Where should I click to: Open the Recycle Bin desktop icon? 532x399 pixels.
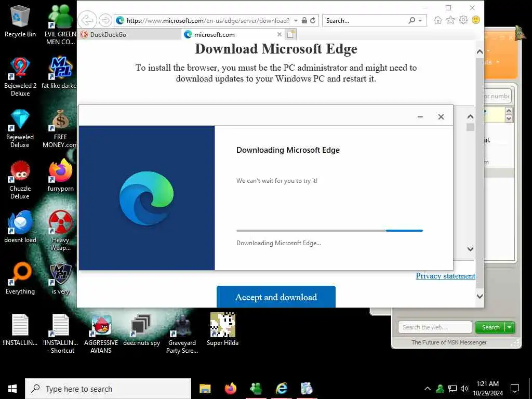click(x=20, y=21)
